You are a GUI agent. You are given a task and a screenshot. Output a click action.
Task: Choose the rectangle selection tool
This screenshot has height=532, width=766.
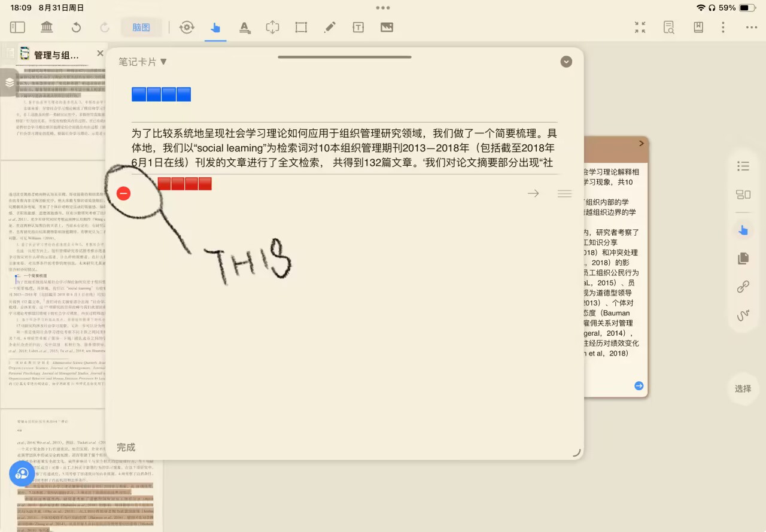coord(301,27)
